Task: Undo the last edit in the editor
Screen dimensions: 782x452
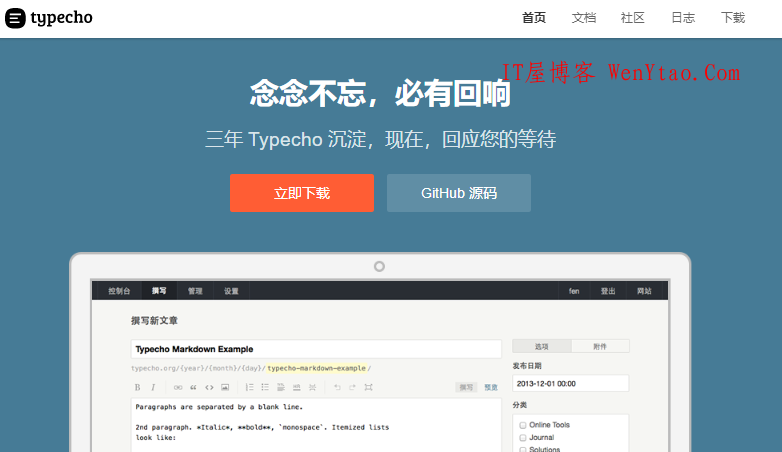Action: click(337, 387)
